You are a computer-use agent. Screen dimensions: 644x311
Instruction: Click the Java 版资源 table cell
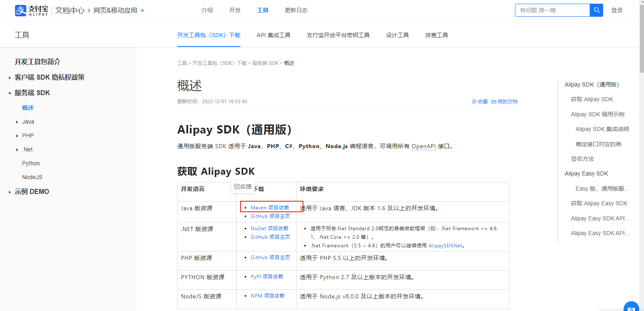[x=207, y=212]
